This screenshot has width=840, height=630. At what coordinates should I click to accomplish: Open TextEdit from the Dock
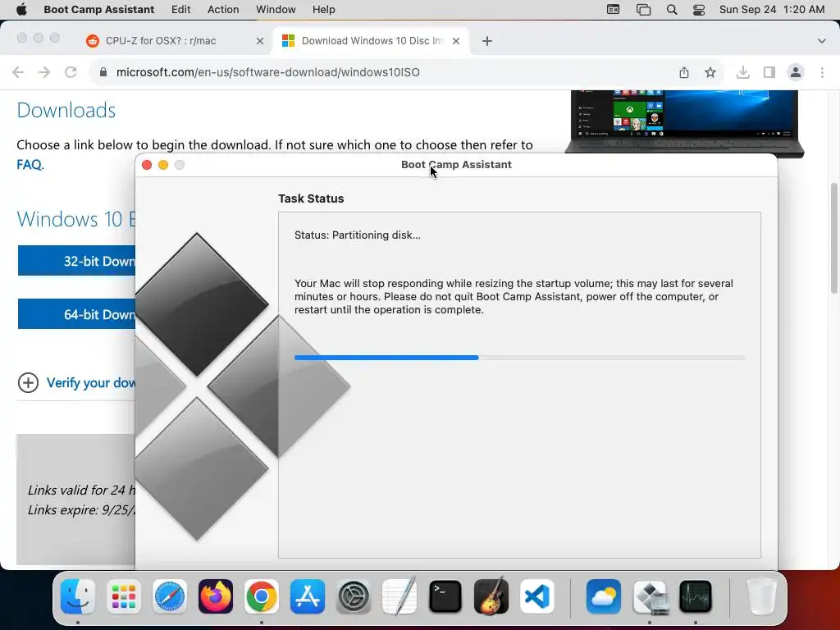(399, 596)
